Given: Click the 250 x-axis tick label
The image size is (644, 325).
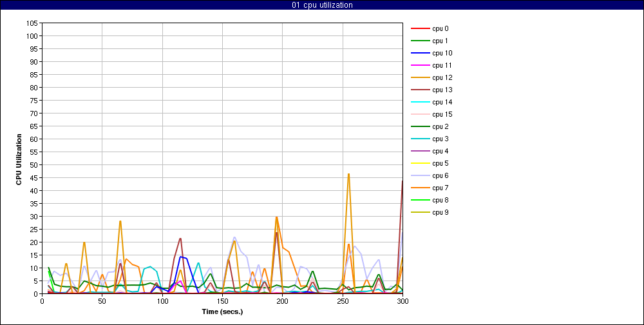Looking at the screenshot, I should click(343, 300).
